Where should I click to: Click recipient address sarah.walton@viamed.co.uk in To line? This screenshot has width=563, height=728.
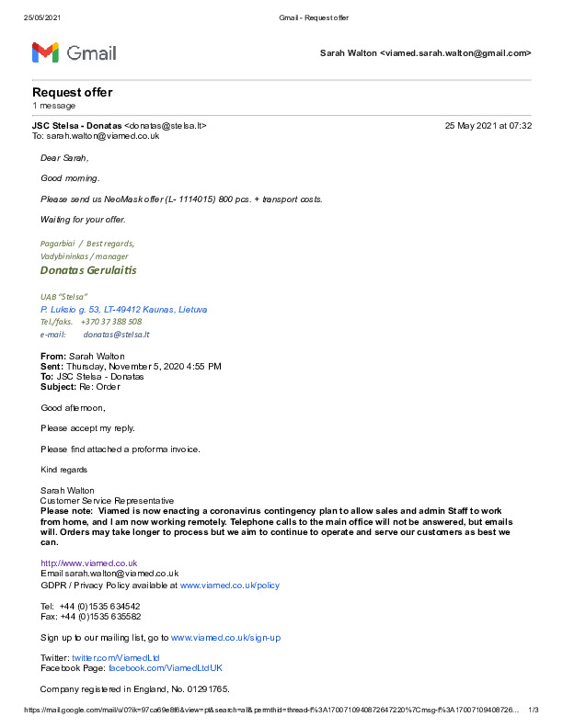click(x=102, y=136)
